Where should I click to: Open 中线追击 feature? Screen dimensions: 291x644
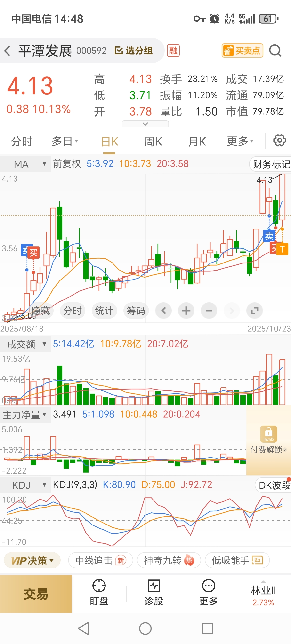point(100,560)
